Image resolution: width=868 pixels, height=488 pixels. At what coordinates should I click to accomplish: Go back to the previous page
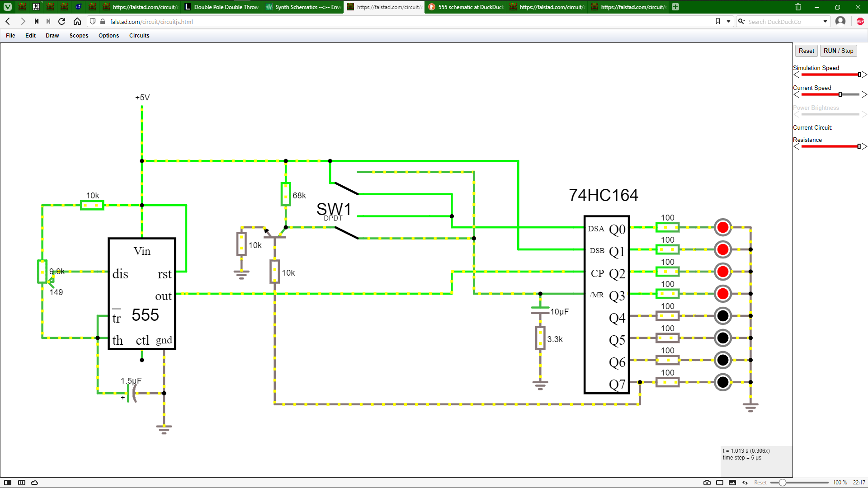click(8, 21)
